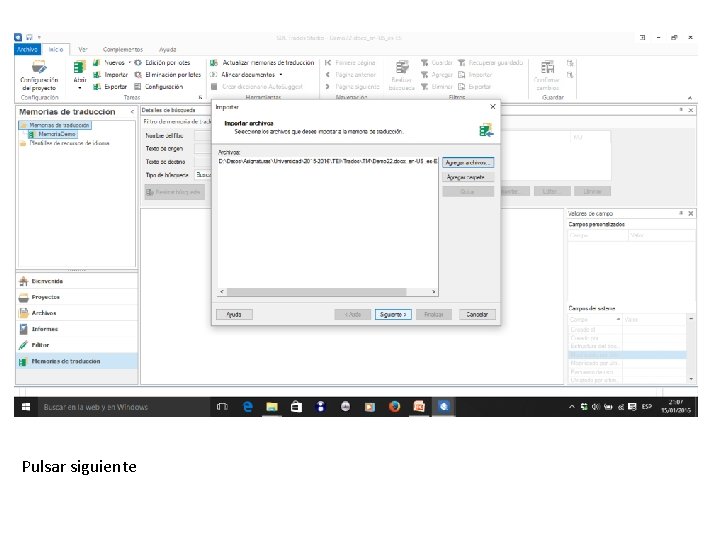Open Windows Start menu
This screenshot has width=720, height=540.
pyautogui.click(x=26, y=407)
